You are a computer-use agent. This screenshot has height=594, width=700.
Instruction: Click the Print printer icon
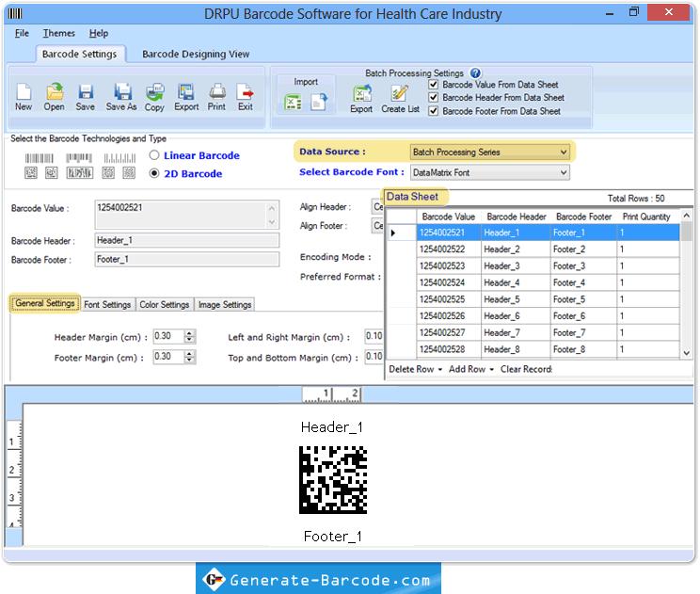coord(217,91)
